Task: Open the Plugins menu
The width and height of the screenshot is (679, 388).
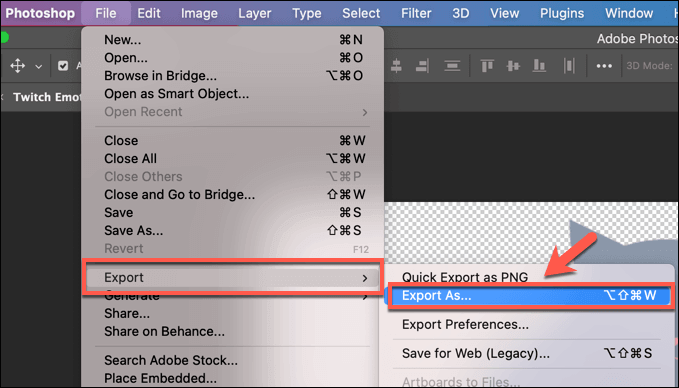Action: [562, 13]
